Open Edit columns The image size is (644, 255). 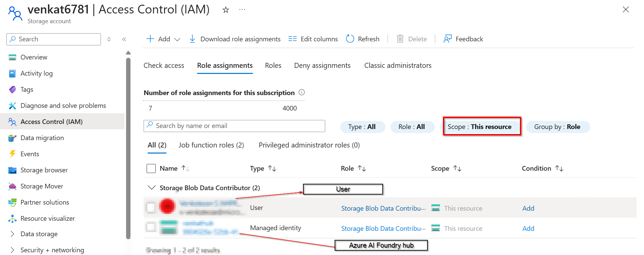(x=313, y=39)
